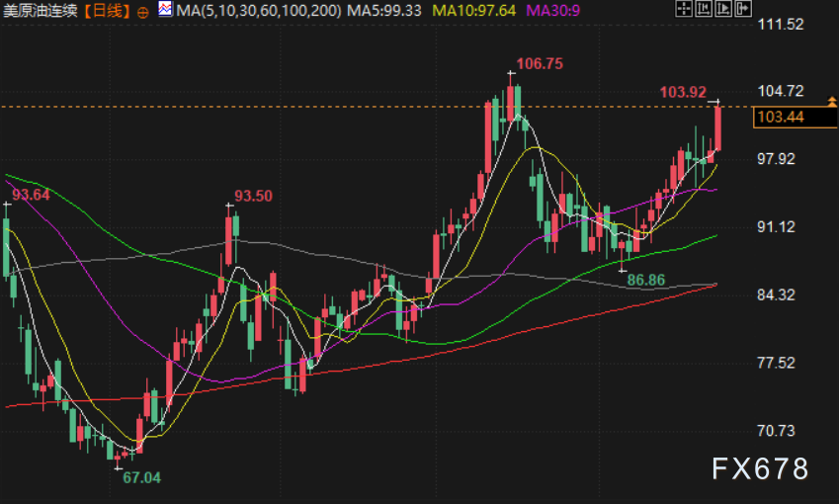Click the 91.12 axis label
The height and width of the screenshot is (504, 839).
pyautogui.click(x=777, y=227)
